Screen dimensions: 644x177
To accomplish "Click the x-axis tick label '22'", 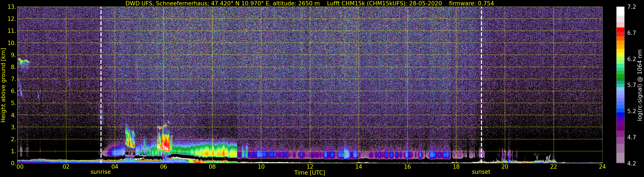I will (554, 167).
